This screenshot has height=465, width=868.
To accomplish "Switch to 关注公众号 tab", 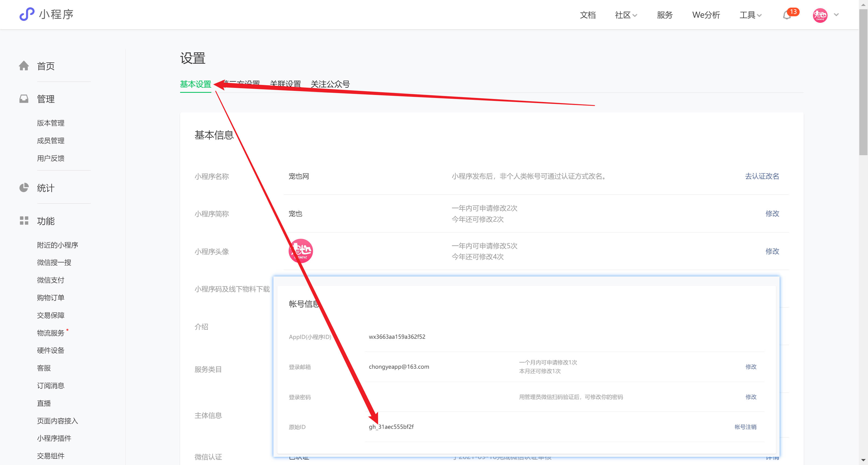I will pyautogui.click(x=330, y=84).
